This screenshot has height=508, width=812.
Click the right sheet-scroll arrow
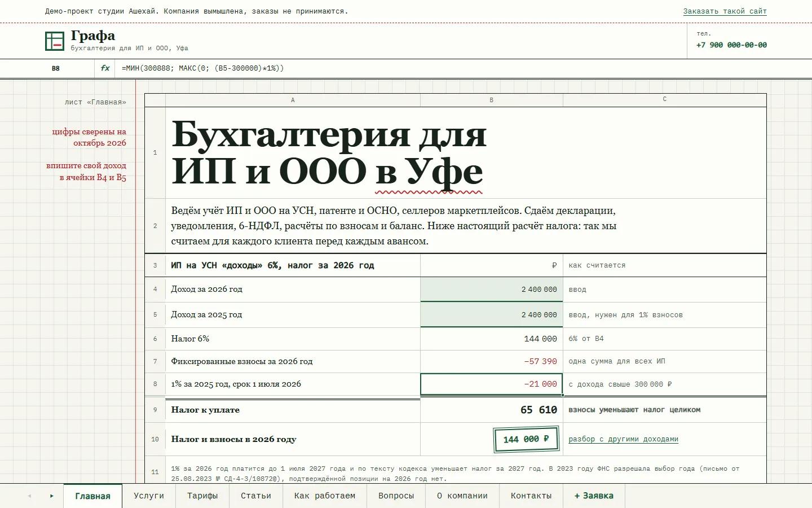(51, 496)
